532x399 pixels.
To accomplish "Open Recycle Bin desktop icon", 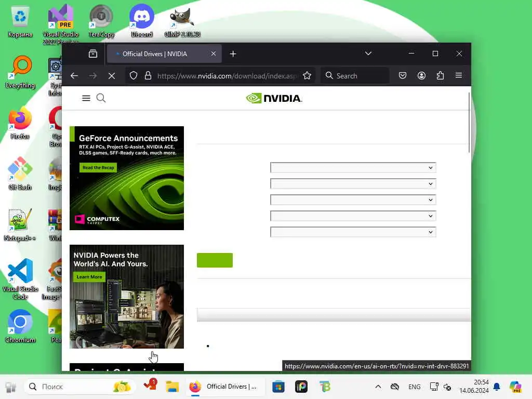I will click(x=20, y=22).
